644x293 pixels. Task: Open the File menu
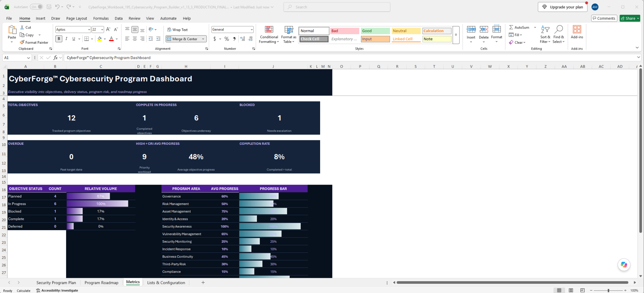9,18
